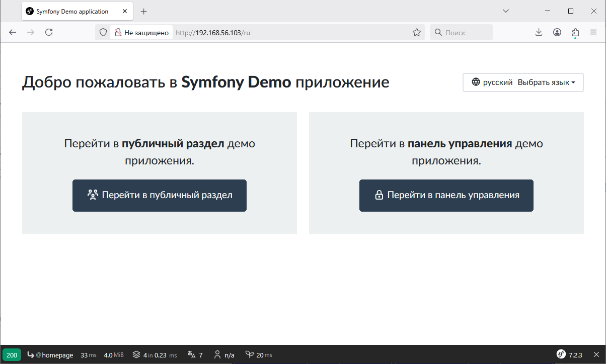Open the security user panel showing n/a

pyautogui.click(x=224, y=355)
